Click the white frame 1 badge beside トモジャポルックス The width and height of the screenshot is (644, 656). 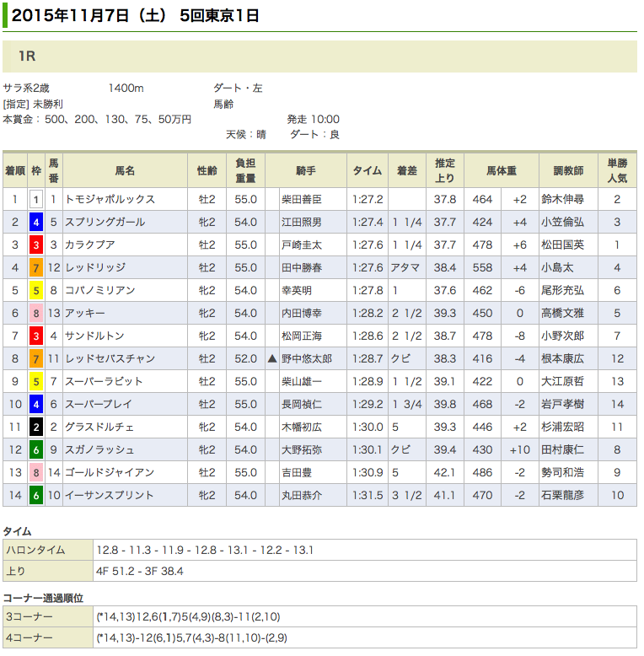pos(35,200)
